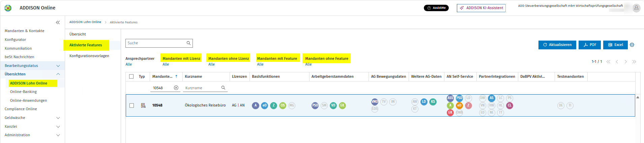Open the table settings gear icon
The width and height of the screenshot is (644, 143).
(632, 45)
